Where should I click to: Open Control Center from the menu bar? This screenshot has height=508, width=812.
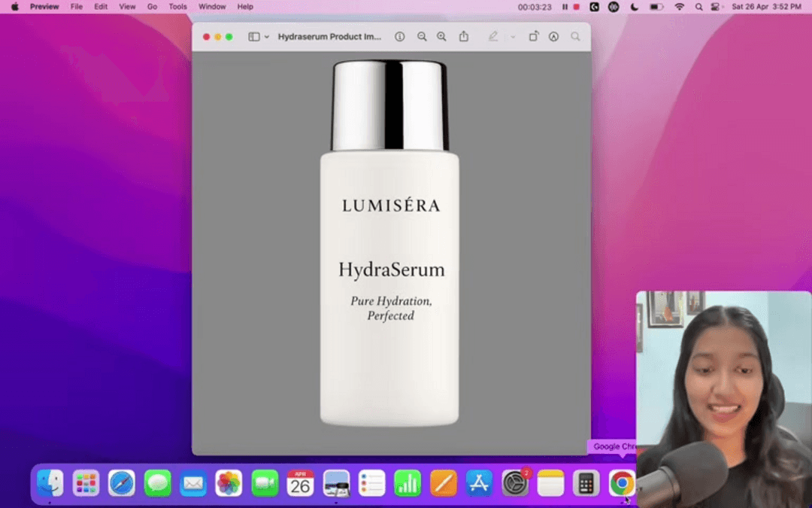714,7
